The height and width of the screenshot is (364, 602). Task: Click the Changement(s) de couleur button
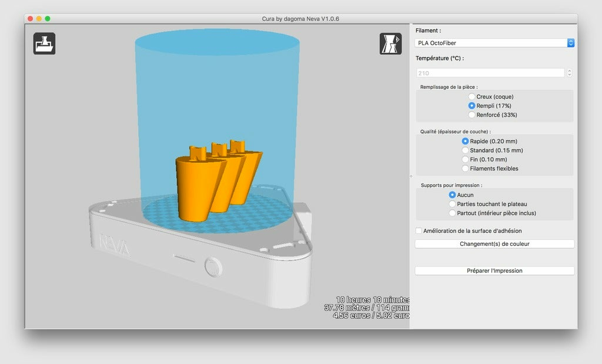click(x=494, y=243)
